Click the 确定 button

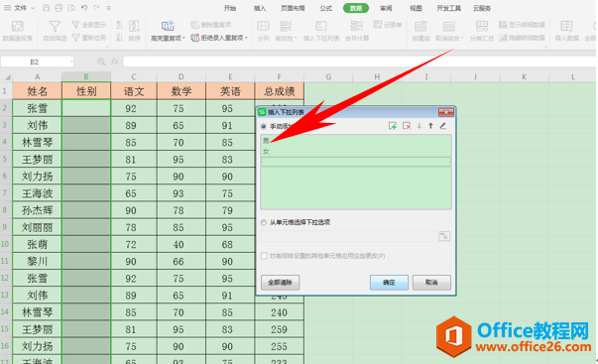(x=389, y=283)
